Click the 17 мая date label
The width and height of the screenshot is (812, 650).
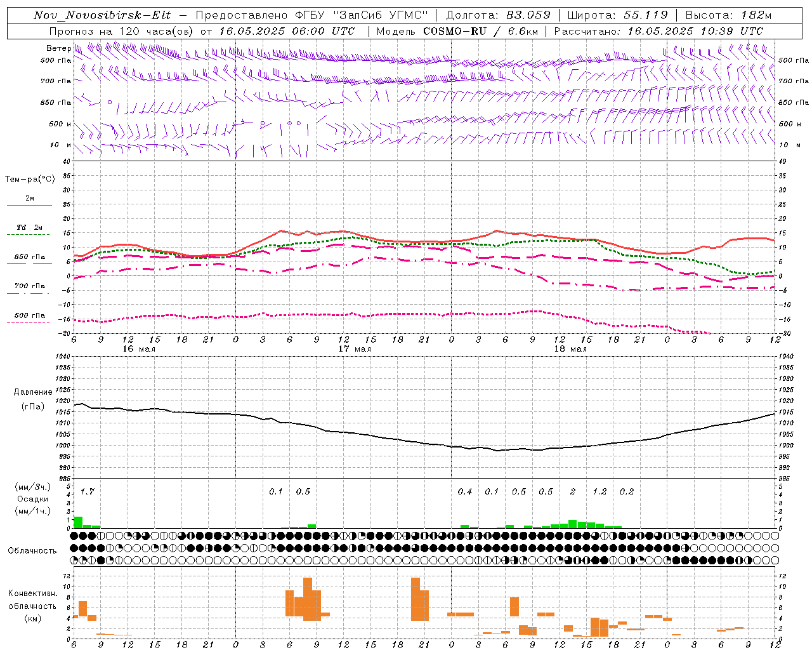[355, 349]
